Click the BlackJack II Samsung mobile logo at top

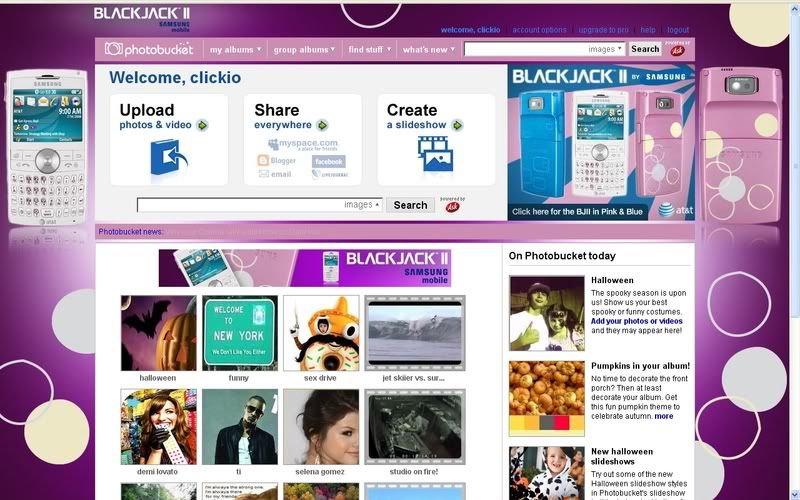coord(142,18)
